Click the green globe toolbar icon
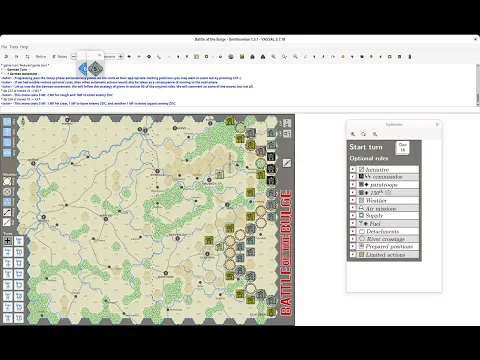 [231, 57]
